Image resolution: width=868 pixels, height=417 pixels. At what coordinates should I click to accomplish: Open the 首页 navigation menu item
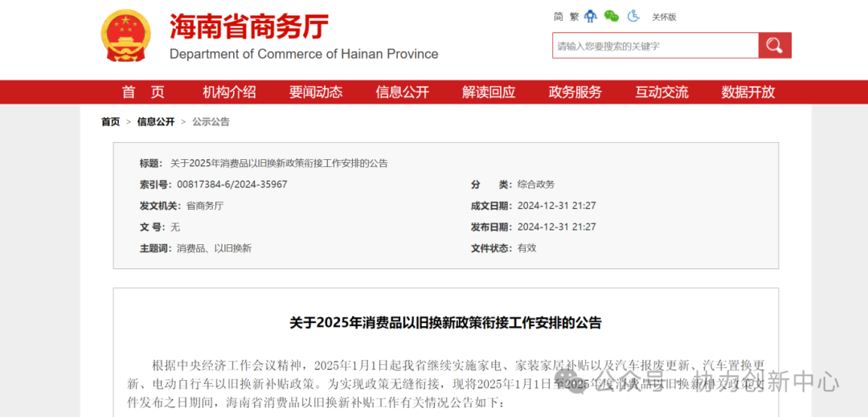143,92
